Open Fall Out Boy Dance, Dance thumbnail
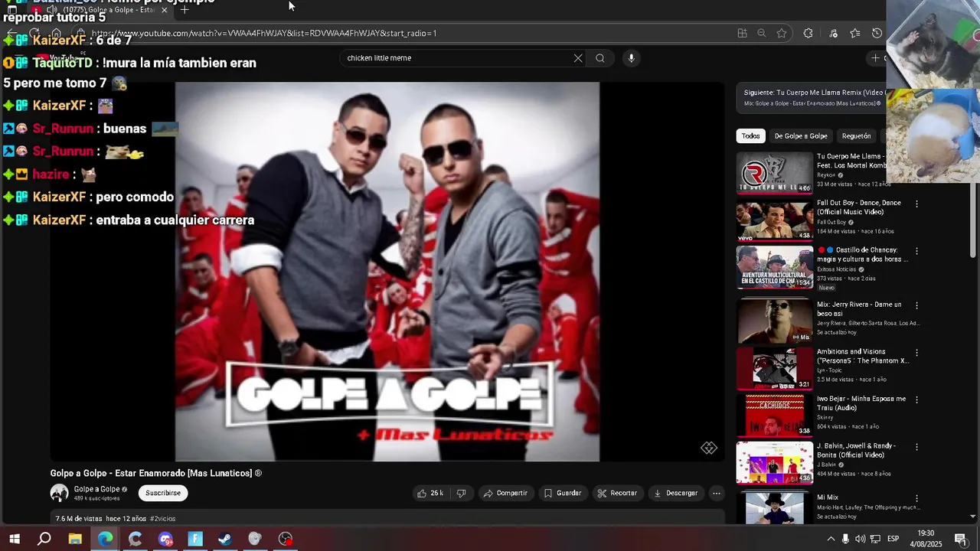The image size is (980, 551). pyautogui.click(x=774, y=220)
